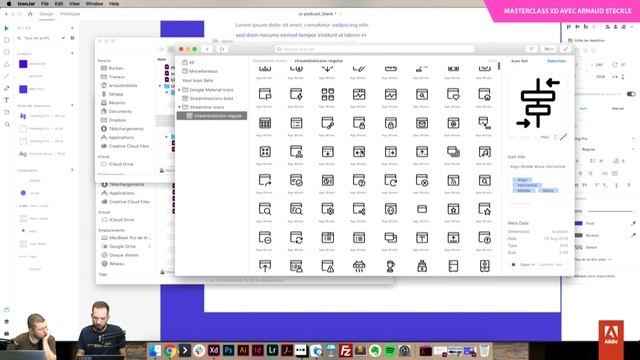Screen dimensions: 640x360
Task: Click the large align icon preview
Action: [538, 103]
